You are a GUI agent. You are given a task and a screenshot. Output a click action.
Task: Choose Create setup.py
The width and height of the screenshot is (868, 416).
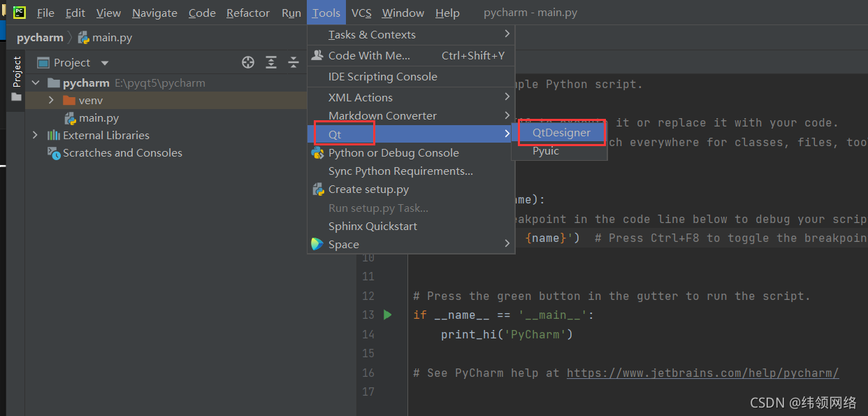pyautogui.click(x=411, y=189)
